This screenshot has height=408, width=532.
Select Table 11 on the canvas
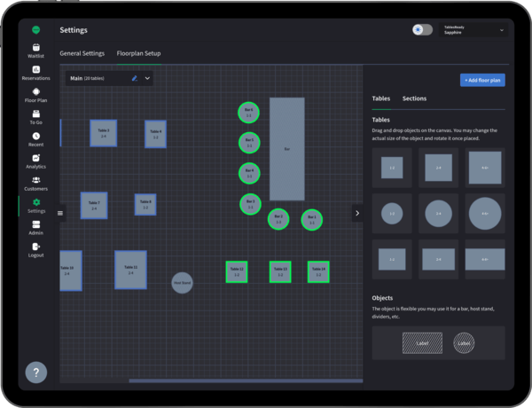pyautogui.click(x=130, y=270)
